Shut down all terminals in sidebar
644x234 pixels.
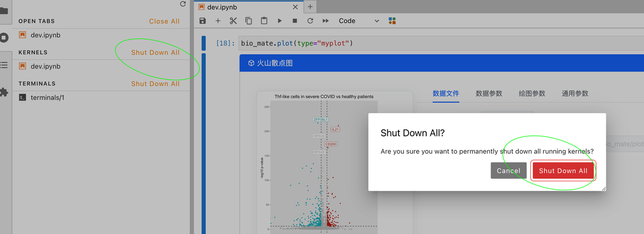point(155,84)
